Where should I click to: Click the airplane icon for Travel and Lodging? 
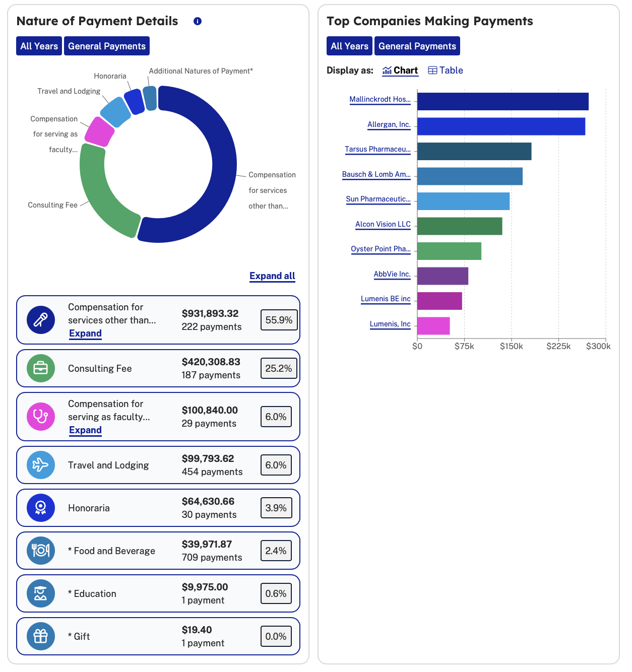41,465
